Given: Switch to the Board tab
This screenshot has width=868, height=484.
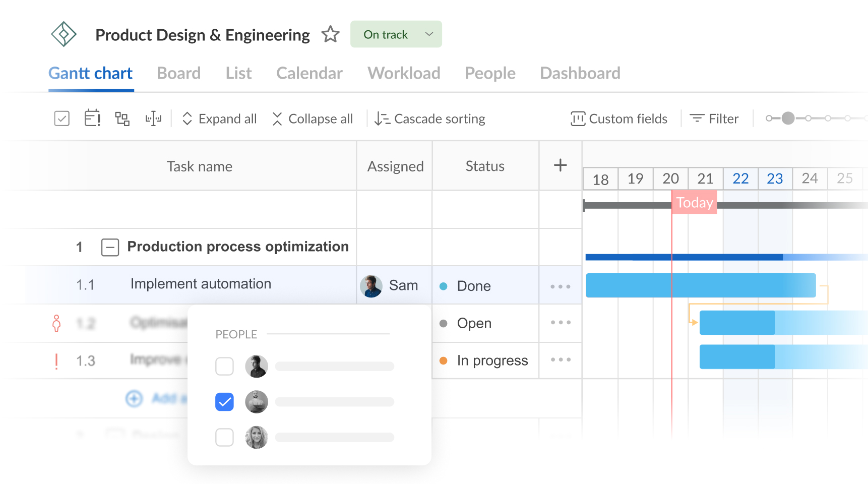Looking at the screenshot, I should 178,73.
